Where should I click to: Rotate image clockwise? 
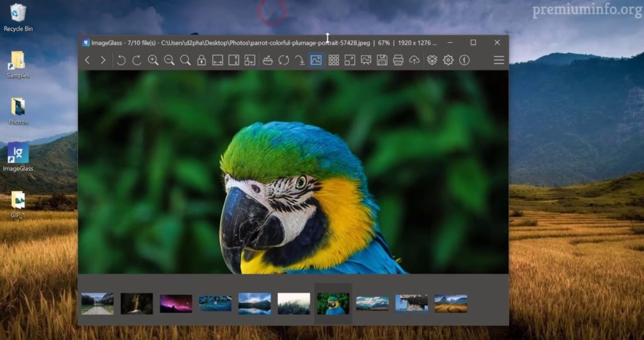pyautogui.click(x=136, y=60)
